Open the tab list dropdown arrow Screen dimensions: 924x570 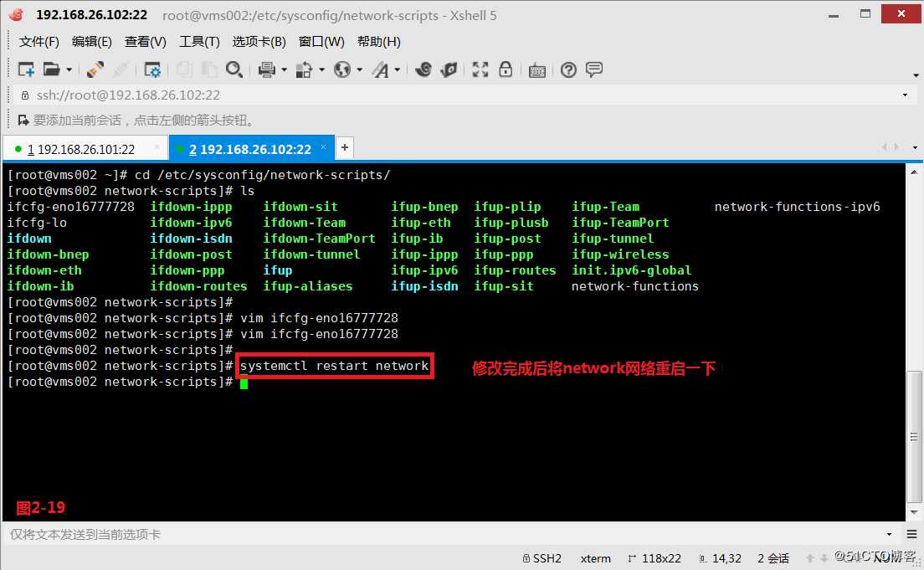coord(915,147)
